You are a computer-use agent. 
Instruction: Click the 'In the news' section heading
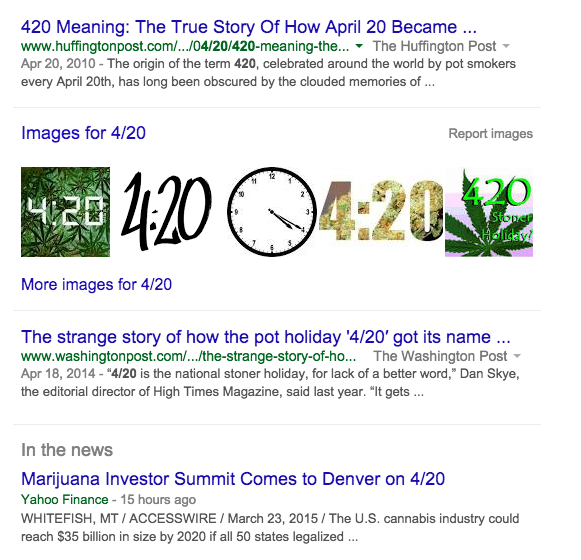click(x=67, y=450)
